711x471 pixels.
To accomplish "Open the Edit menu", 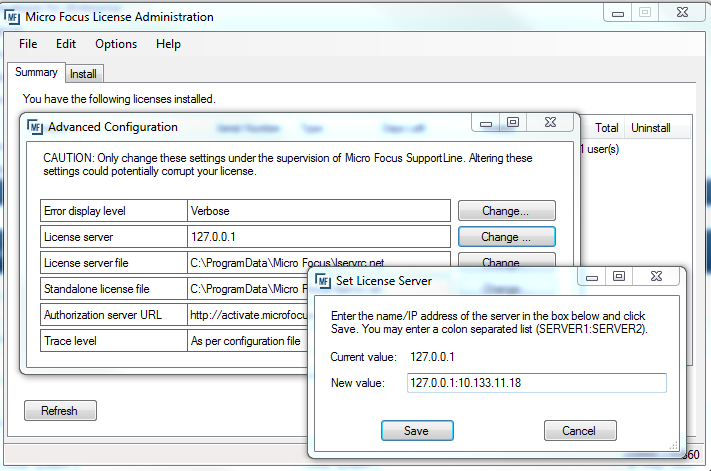I will (x=66, y=44).
